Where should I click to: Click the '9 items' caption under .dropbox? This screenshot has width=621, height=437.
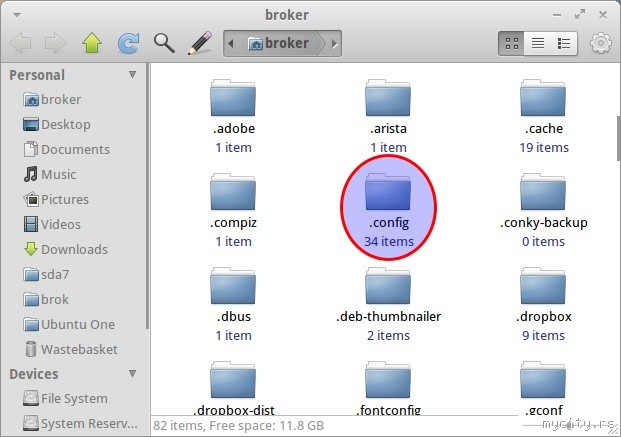point(543,335)
